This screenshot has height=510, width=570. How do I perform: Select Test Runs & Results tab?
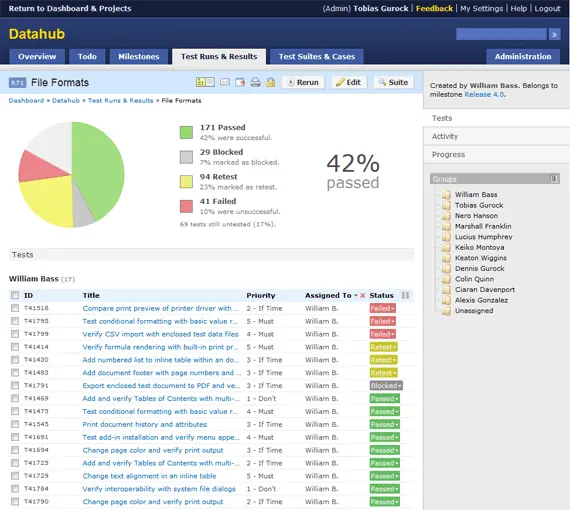pos(219,57)
